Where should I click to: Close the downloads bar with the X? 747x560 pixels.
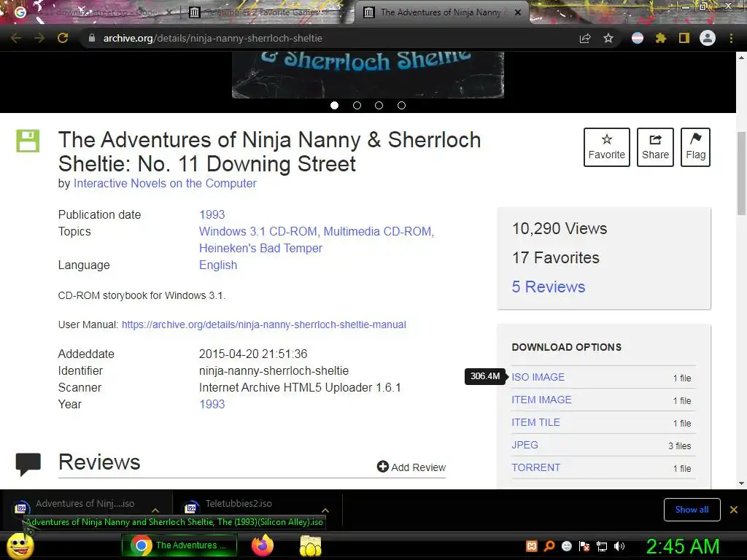coord(734,510)
